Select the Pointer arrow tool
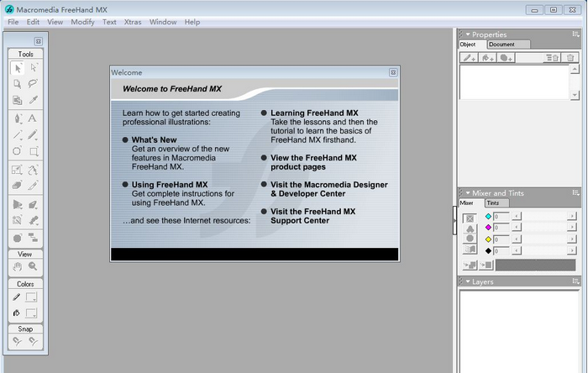The image size is (588, 373). click(x=18, y=68)
